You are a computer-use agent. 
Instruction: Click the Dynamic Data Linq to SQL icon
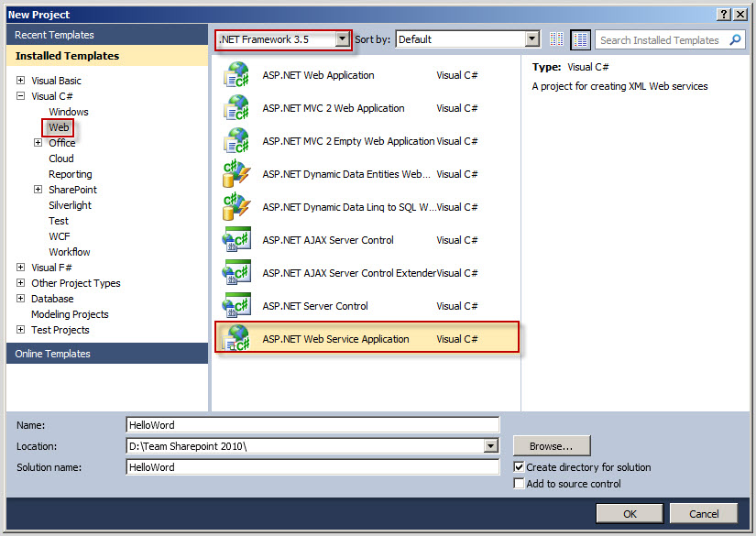pos(236,207)
